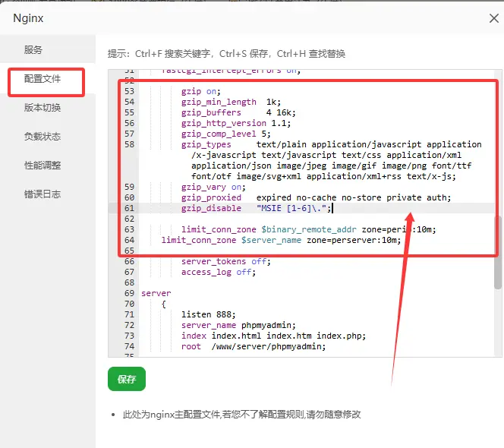Click the 'gzip_types' directive keyword

point(206,144)
